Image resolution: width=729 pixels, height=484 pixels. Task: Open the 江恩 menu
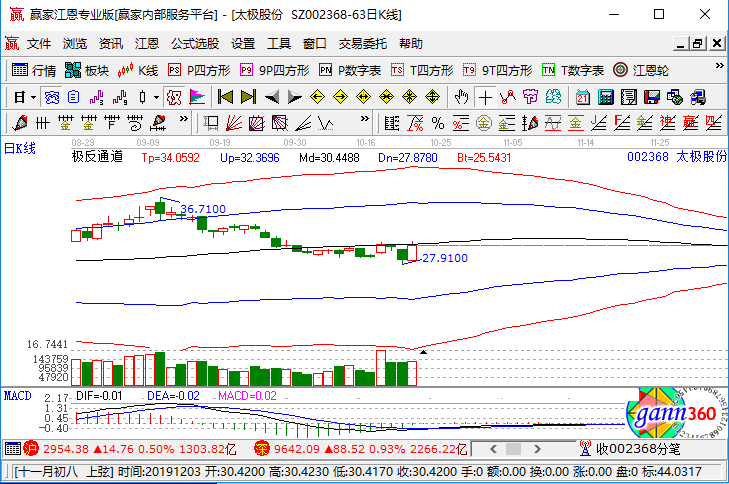(x=147, y=44)
